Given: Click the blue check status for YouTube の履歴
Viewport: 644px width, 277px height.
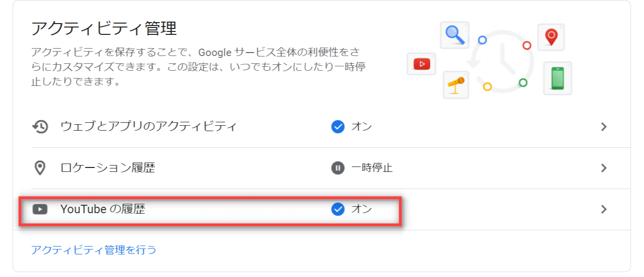Looking at the screenshot, I should click(x=338, y=209).
